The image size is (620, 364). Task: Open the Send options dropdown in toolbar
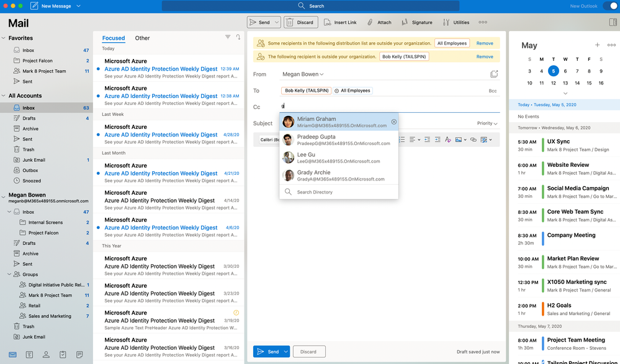point(277,22)
